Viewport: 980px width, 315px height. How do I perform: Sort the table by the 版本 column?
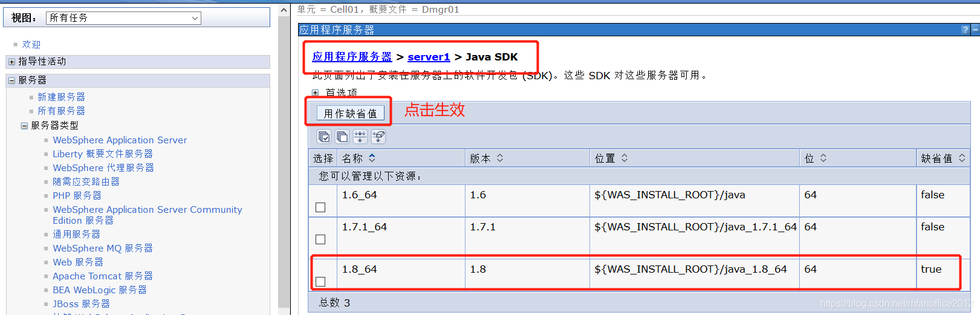[500, 158]
